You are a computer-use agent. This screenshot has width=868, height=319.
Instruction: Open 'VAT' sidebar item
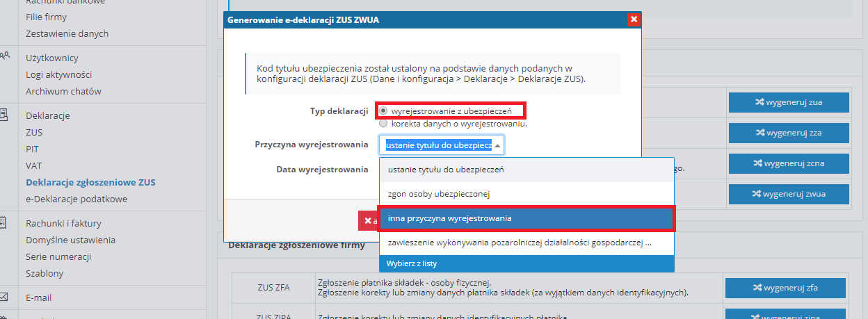(33, 165)
